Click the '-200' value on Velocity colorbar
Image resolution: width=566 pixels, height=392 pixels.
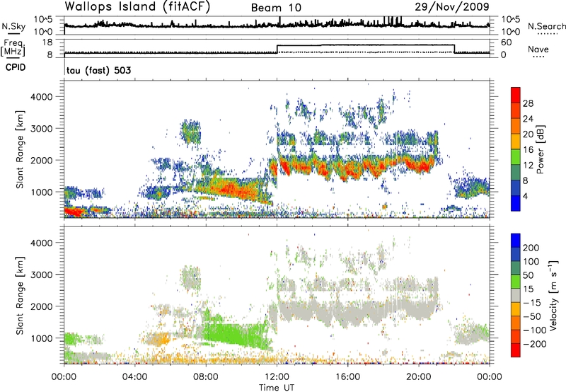tap(535, 344)
